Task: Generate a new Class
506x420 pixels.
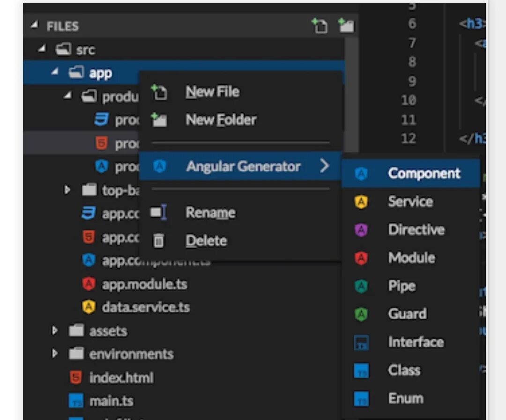Action: click(411, 370)
